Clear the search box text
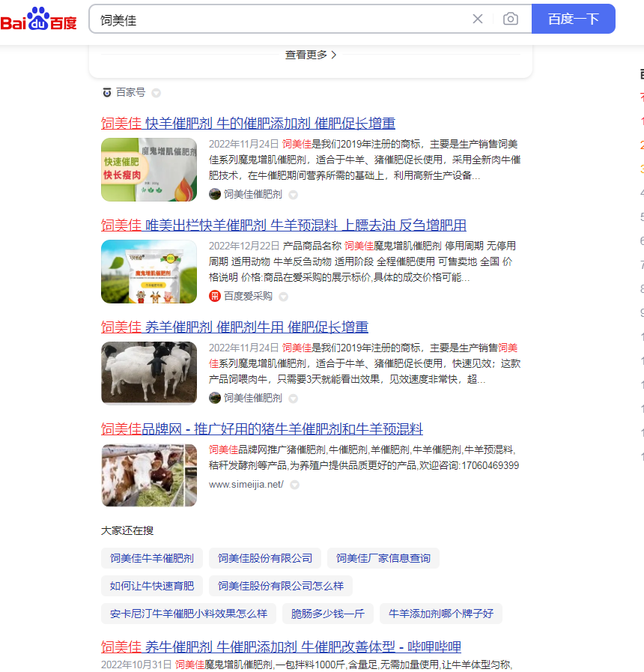Image resolution: width=644 pixels, height=672 pixels. pos(478,19)
